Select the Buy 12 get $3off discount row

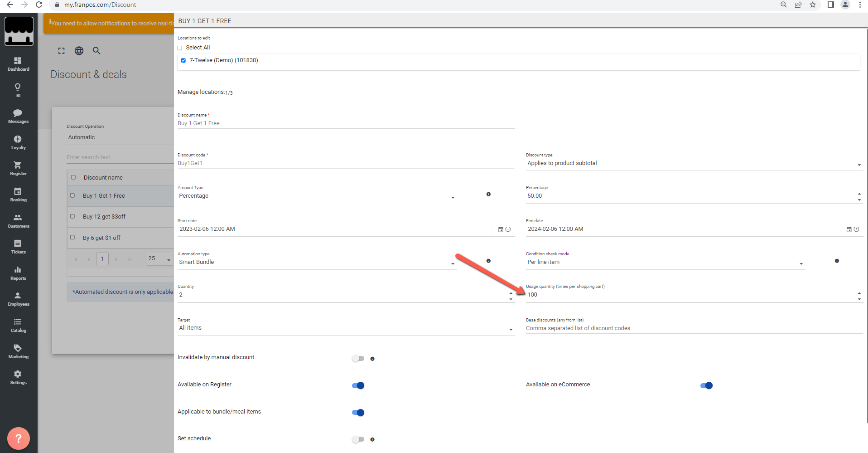click(104, 217)
